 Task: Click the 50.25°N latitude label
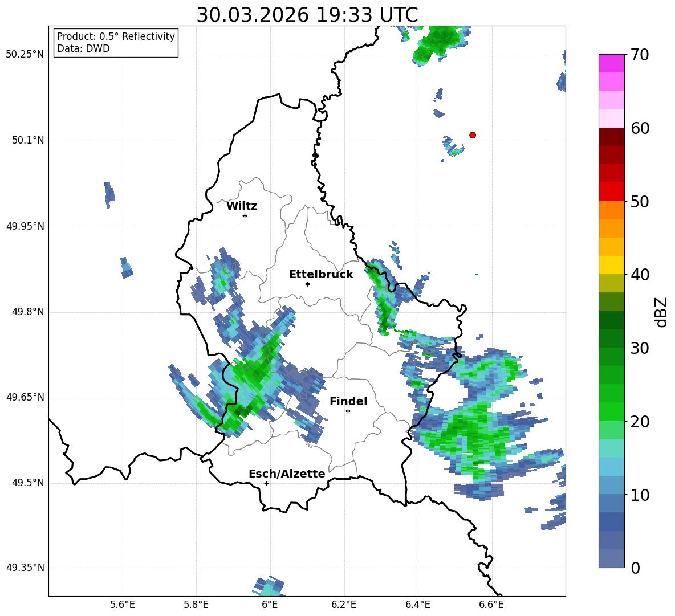[x=25, y=55]
